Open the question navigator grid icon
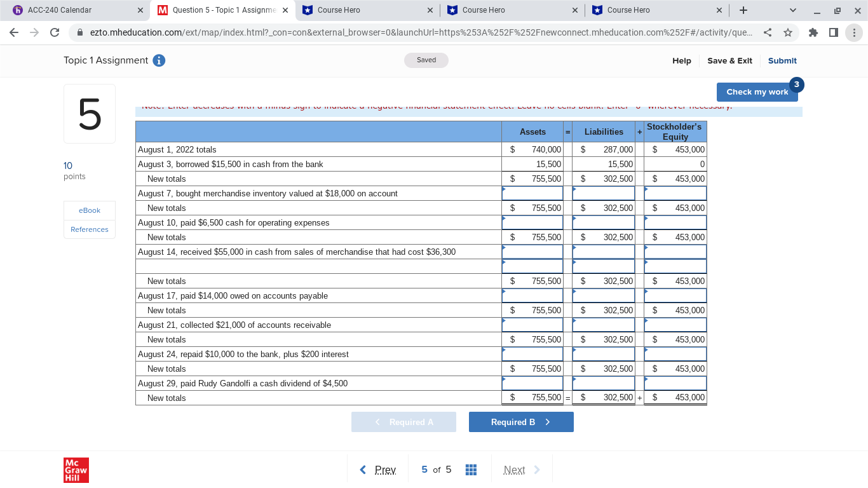868x488 pixels. click(x=471, y=469)
